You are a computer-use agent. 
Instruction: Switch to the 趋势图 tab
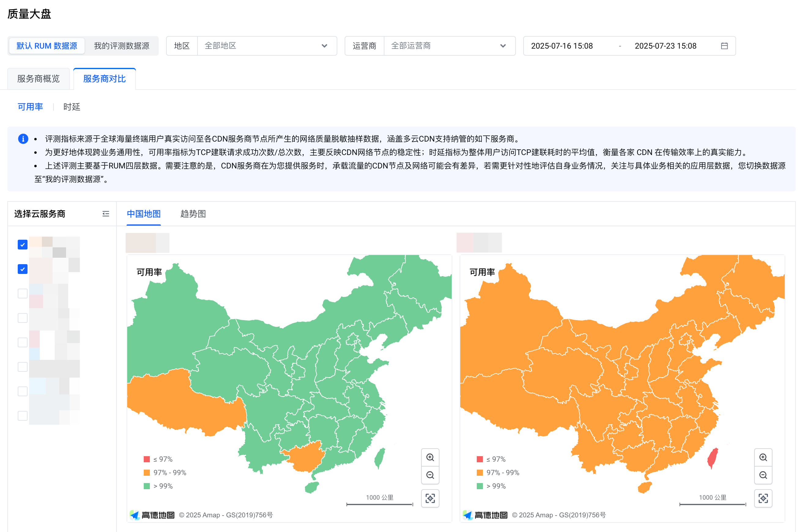tap(193, 214)
